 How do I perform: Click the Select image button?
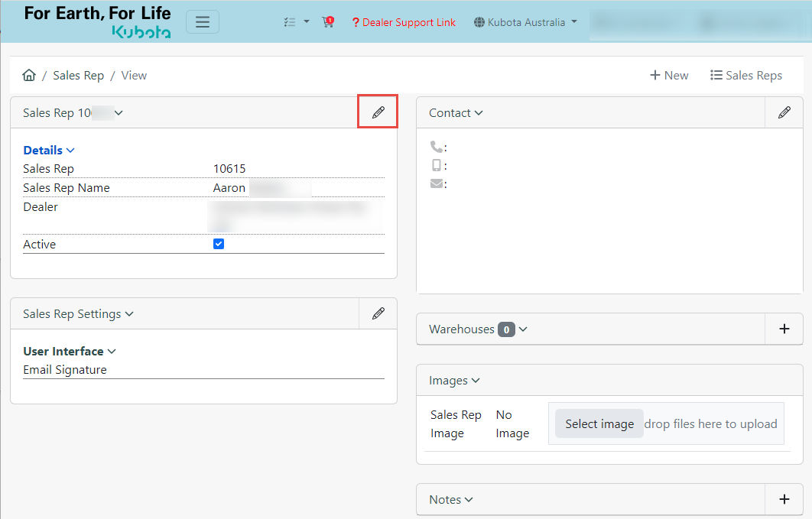coord(599,424)
